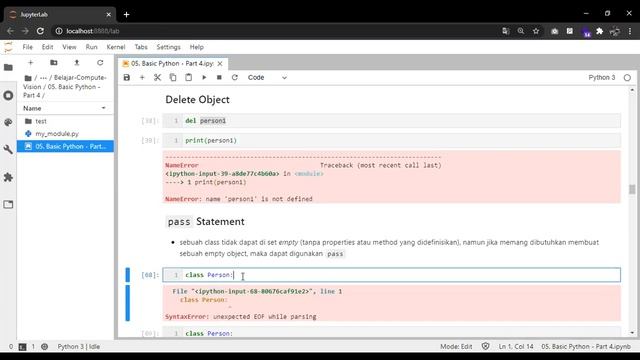Collapse the active cell via blue bar

tap(128, 275)
